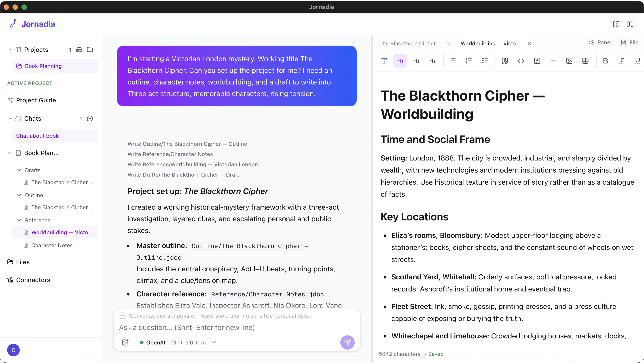644x363 pixels.
Task: Insert a horizontal divider line
Action: [553, 61]
